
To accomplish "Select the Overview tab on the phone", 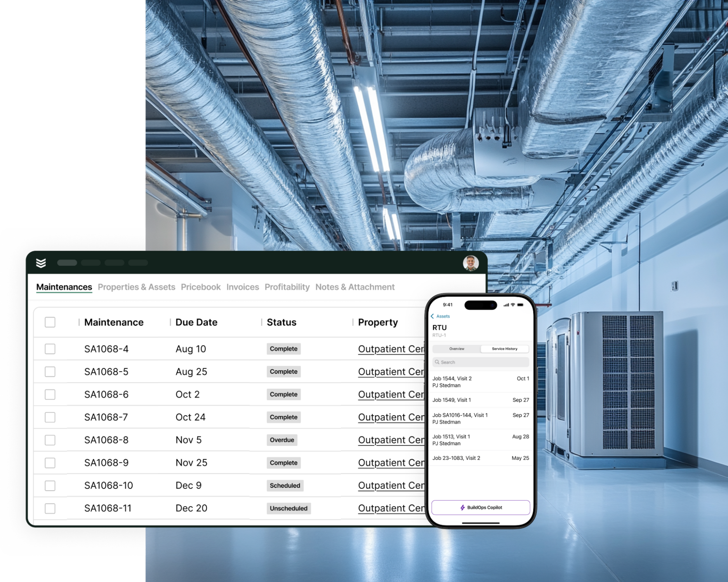I will click(457, 348).
